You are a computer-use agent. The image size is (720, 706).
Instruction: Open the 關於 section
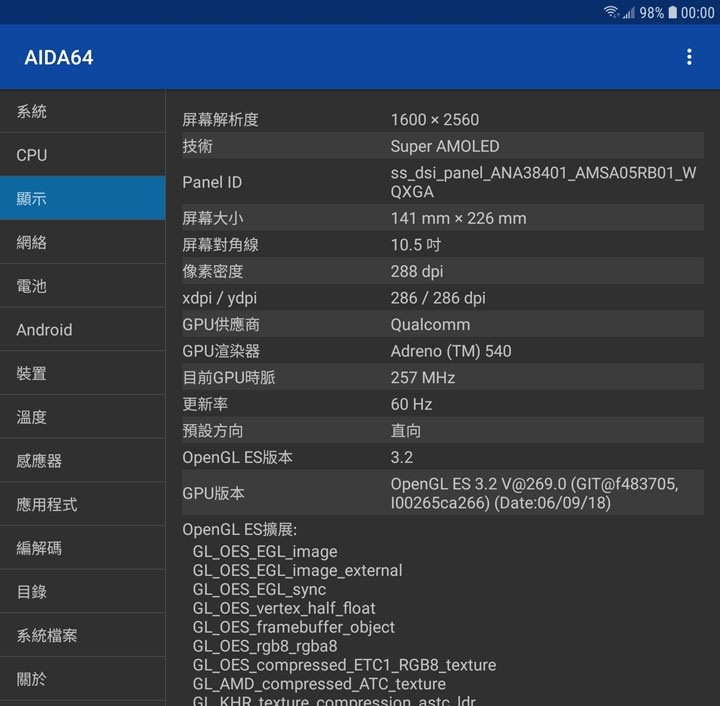pos(83,678)
